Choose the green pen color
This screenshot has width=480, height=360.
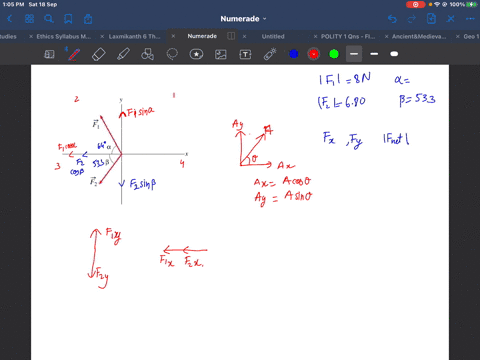tap(334, 54)
